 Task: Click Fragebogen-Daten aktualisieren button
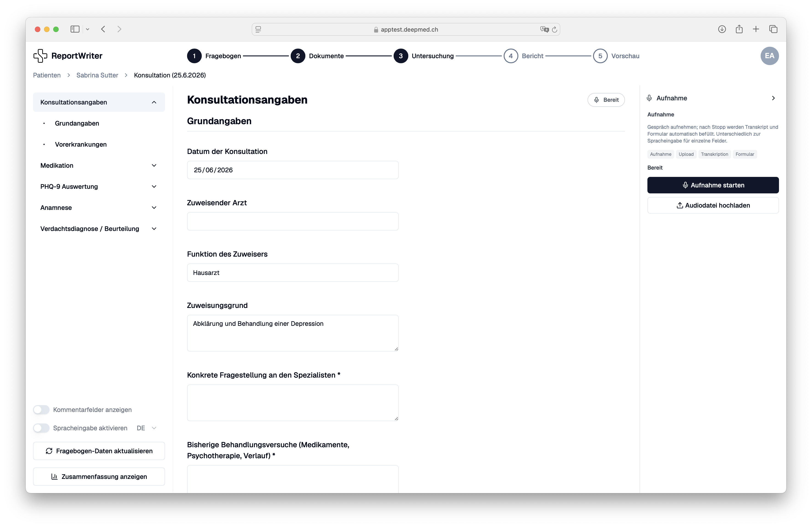[99, 451]
